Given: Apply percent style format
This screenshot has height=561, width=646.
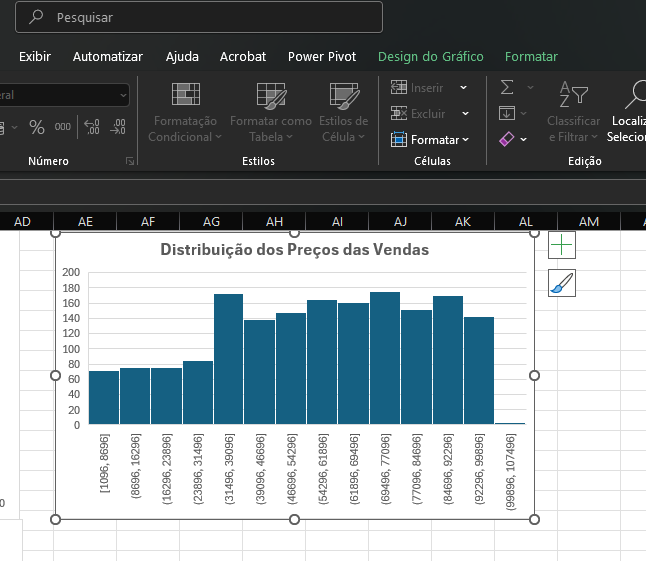Looking at the screenshot, I should point(37,127).
